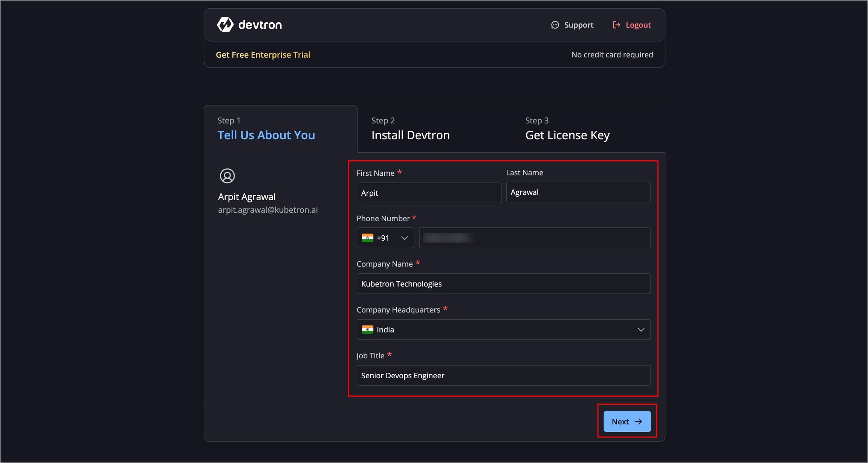Edit Job Title field Senior Devops Engineer
This screenshot has height=463, width=868.
[x=504, y=375]
